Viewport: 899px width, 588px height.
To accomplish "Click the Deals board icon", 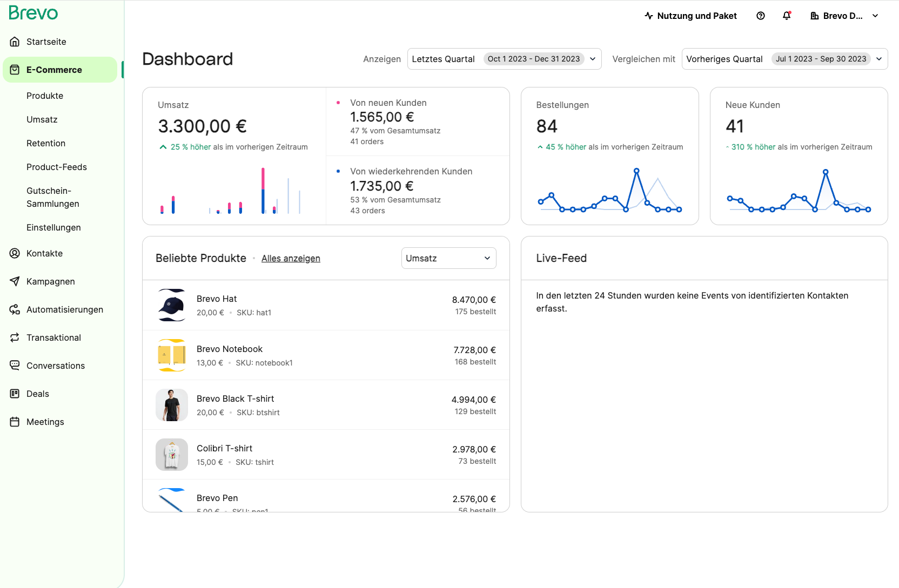I will 15,394.
